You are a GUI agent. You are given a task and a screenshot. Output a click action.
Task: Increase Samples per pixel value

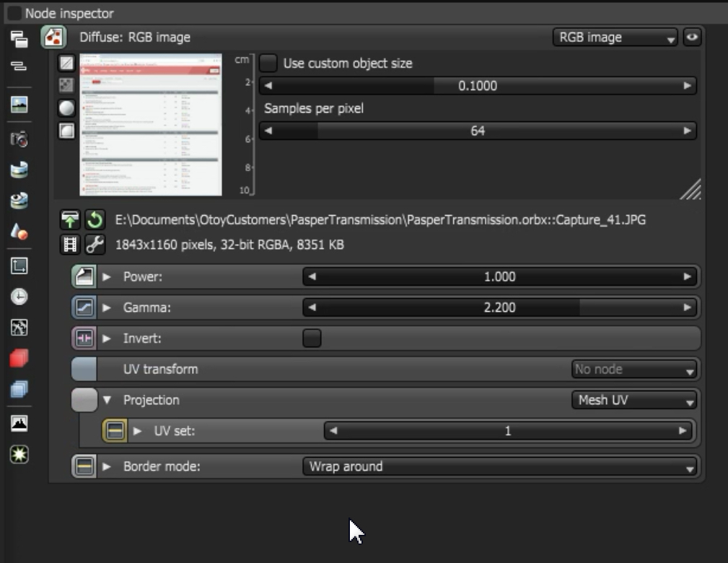click(687, 131)
